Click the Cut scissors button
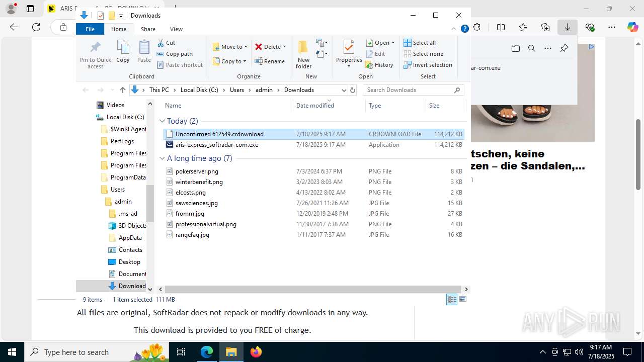The image size is (644, 362). [x=166, y=43]
